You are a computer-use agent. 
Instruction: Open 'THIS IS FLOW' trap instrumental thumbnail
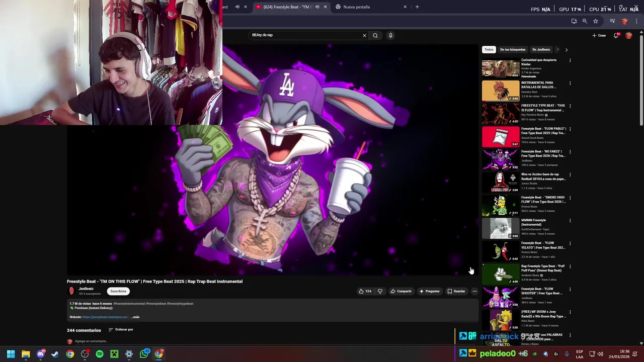point(501,114)
